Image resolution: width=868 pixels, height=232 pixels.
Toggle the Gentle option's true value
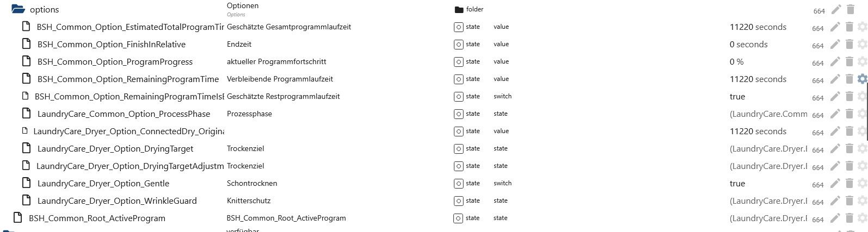pos(737,184)
